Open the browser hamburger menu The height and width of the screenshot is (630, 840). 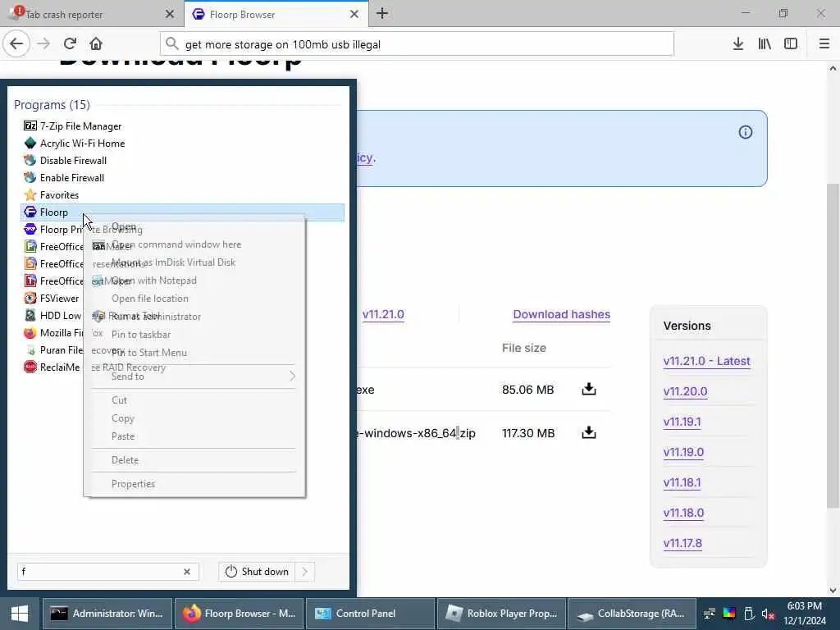pos(824,44)
